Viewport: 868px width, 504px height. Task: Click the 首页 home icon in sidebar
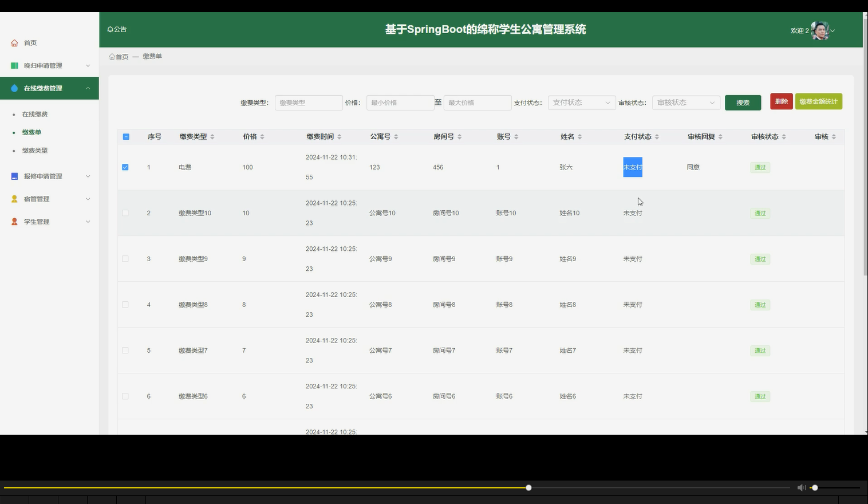click(14, 42)
